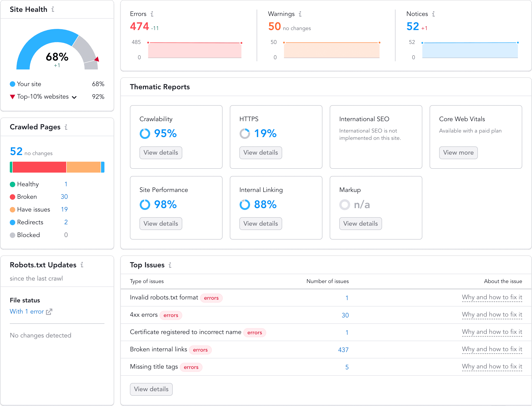
Task: Click the Redirects pages count 2
Action: tap(66, 222)
